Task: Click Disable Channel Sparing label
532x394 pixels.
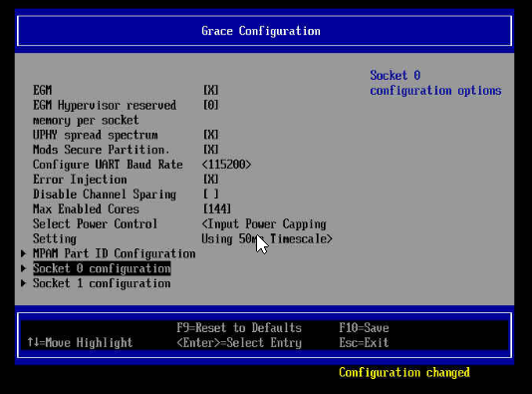Action: 105,195
